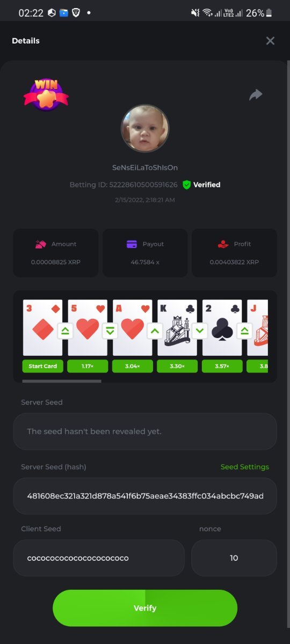The image size is (290, 644).
Task: Click the Profit hand icon
Action: 223,244
